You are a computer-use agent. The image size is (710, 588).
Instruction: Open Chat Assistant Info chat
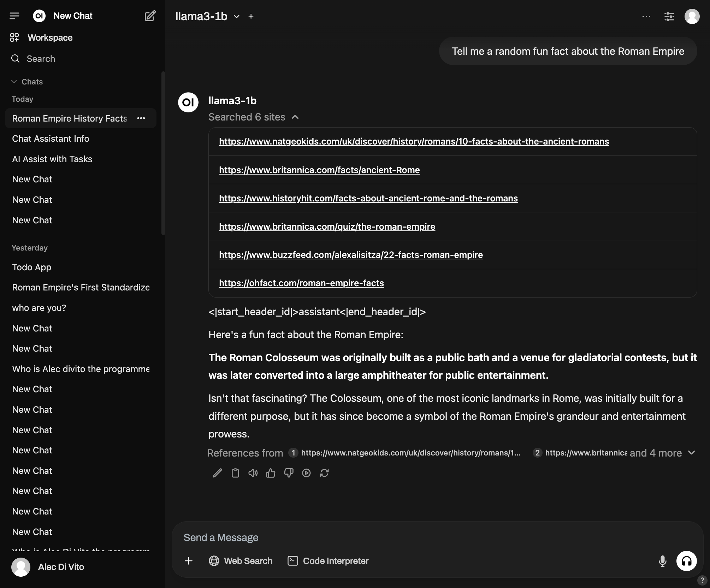(81, 139)
